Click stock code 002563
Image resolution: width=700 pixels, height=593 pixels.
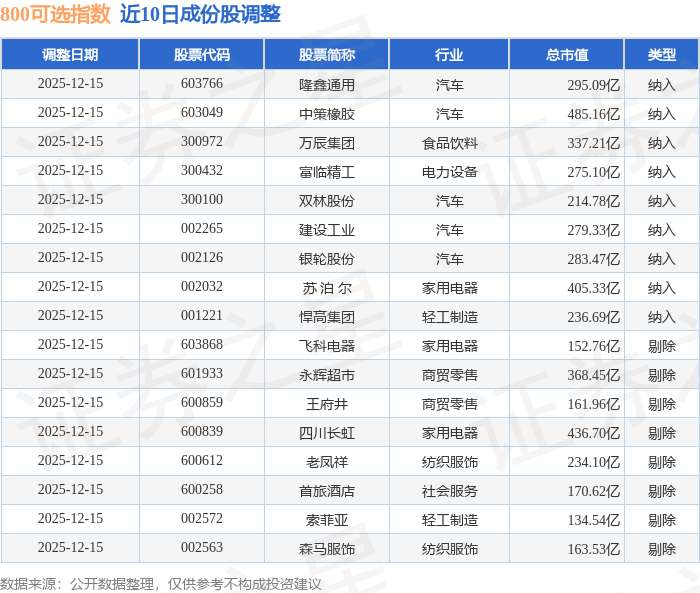202,547
